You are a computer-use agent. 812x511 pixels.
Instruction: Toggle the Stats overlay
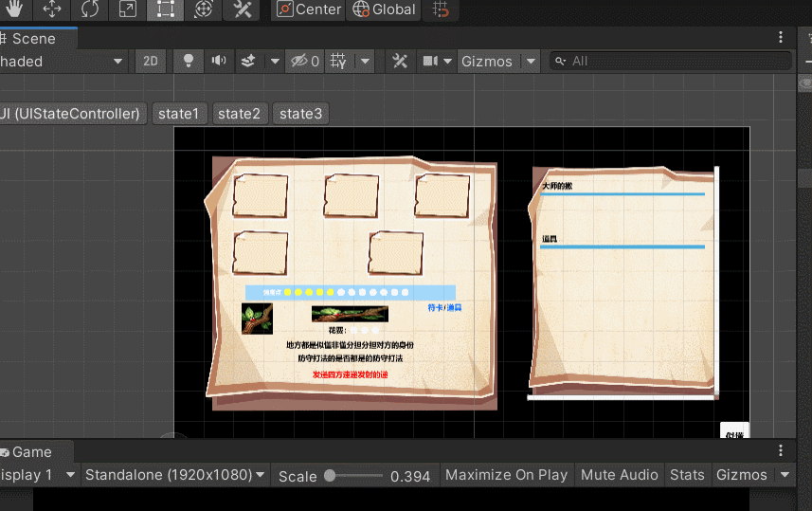coord(687,475)
